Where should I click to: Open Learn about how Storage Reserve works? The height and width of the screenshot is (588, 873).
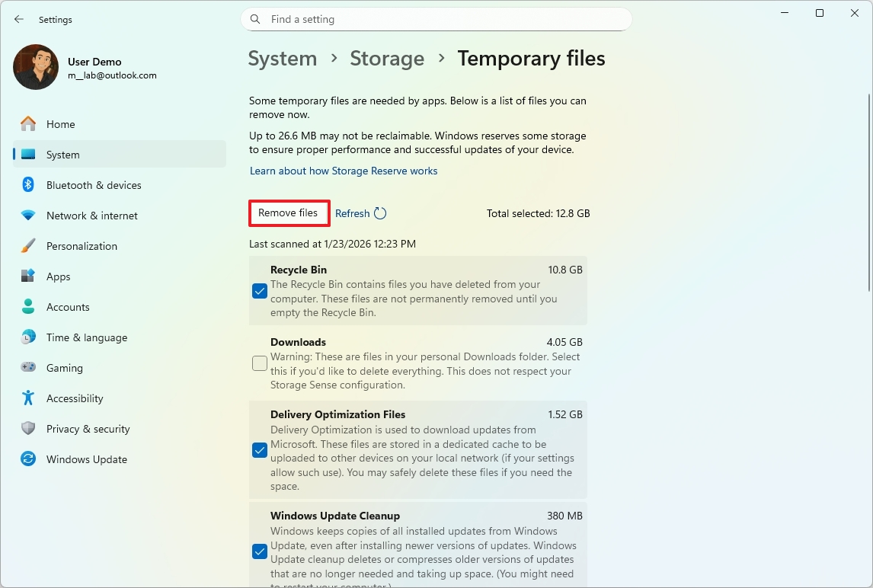pos(344,171)
